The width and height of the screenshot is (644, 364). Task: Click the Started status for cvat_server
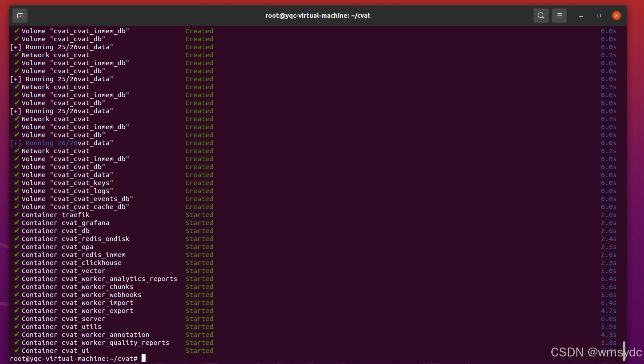click(199, 319)
